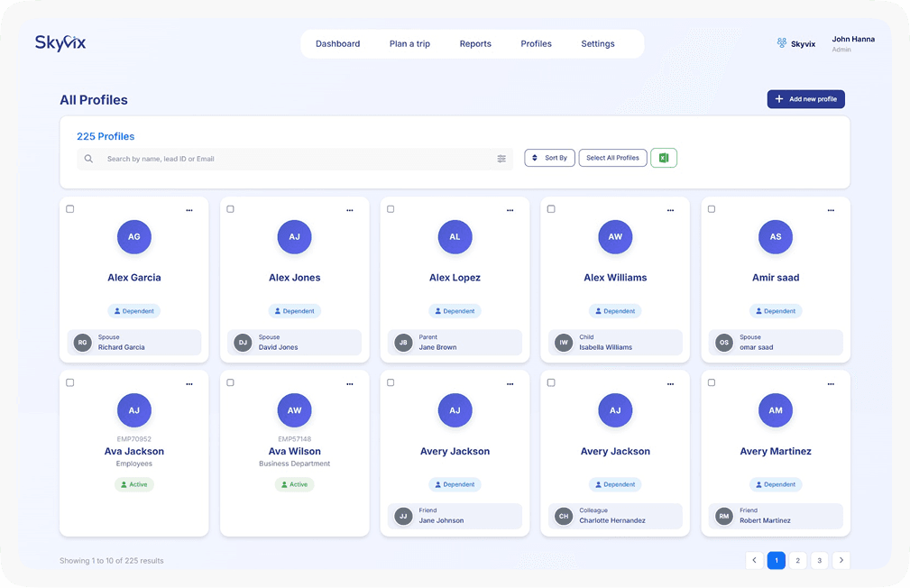Image resolution: width=910 pixels, height=588 pixels.
Task: Export profiles using the Excel icon
Action: click(x=664, y=158)
